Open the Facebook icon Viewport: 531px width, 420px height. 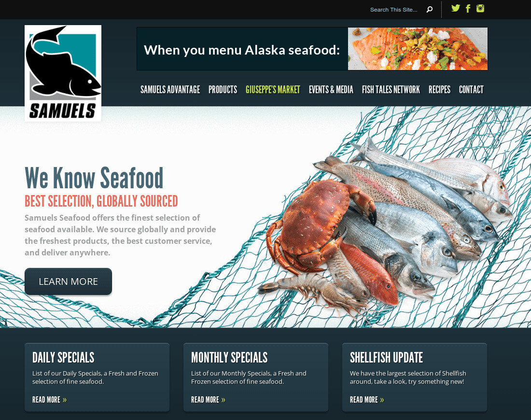[468, 9]
